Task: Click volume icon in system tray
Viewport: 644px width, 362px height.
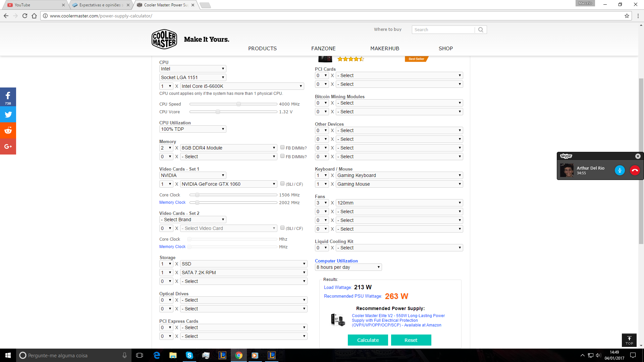Action: point(598,355)
